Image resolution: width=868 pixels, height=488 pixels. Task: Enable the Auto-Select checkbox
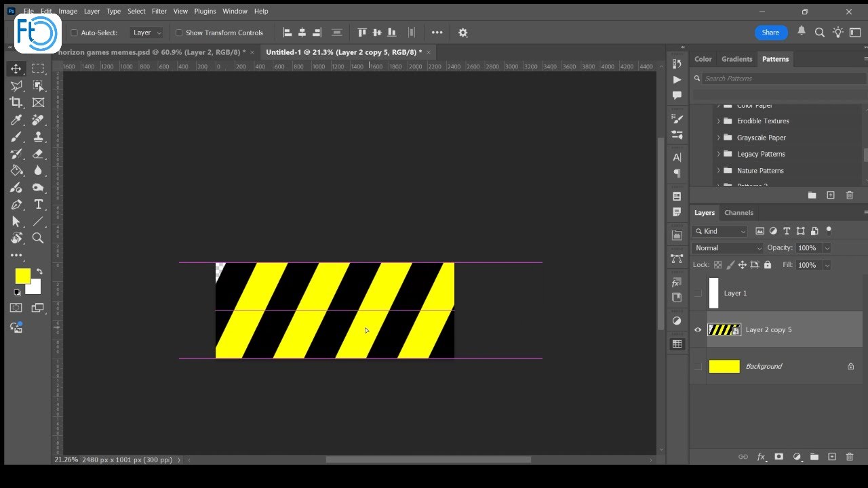click(74, 33)
